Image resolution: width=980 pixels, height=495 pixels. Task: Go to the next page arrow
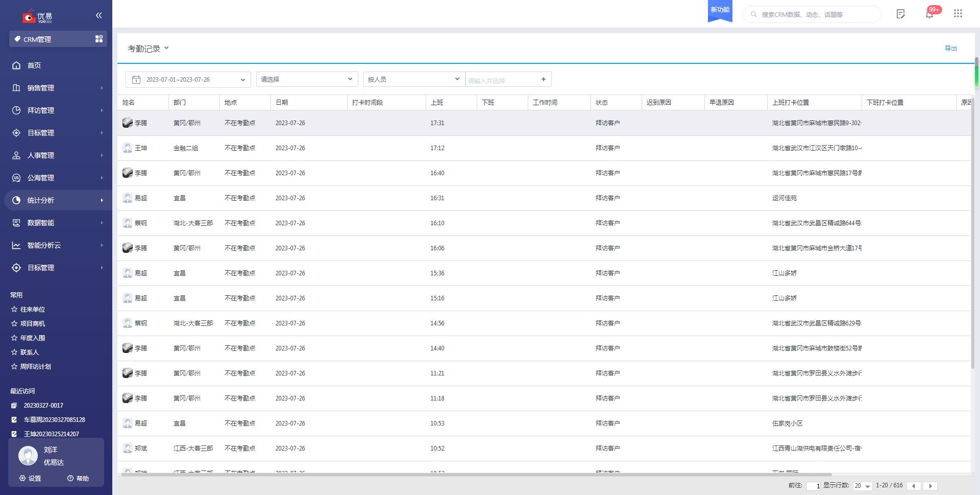click(930, 486)
